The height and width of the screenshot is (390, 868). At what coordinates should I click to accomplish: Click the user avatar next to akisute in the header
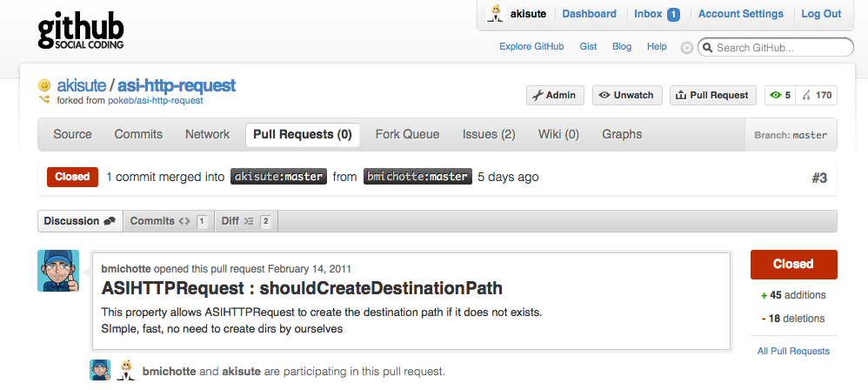(x=496, y=14)
